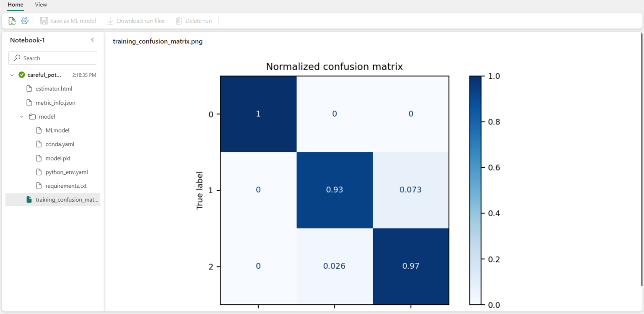Collapse the Notebook-1 side panel

tap(92, 40)
